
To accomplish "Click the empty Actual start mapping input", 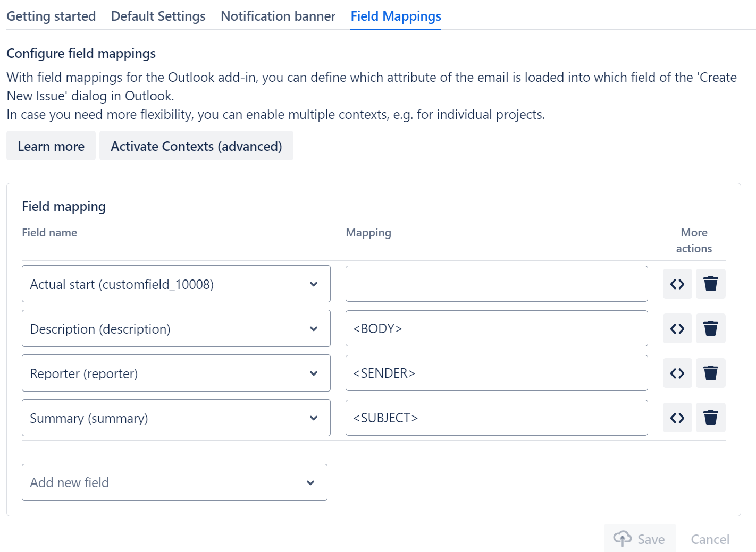I will click(496, 284).
